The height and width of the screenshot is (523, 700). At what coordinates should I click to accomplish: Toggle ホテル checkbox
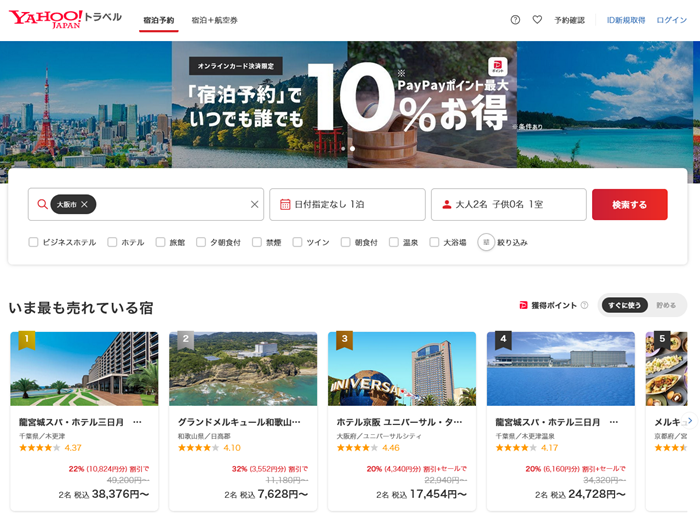point(112,242)
